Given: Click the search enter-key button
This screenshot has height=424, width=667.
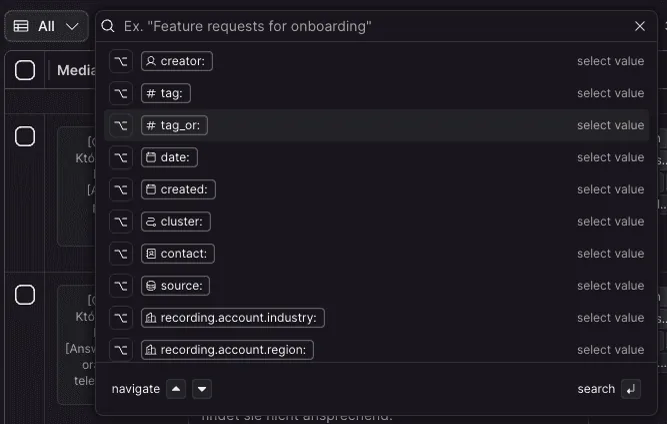Looking at the screenshot, I should pyautogui.click(x=631, y=389).
